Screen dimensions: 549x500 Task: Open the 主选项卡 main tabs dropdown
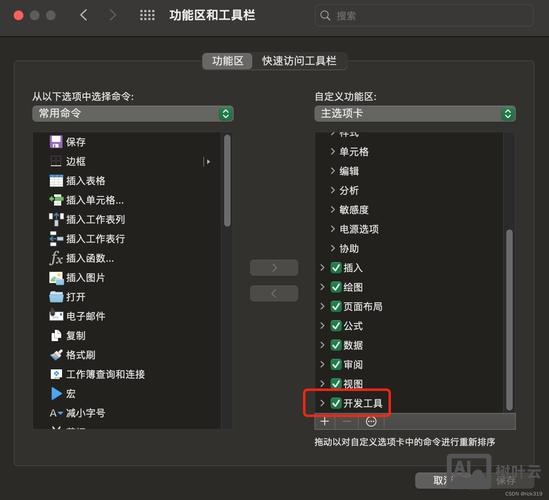click(415, 113)
